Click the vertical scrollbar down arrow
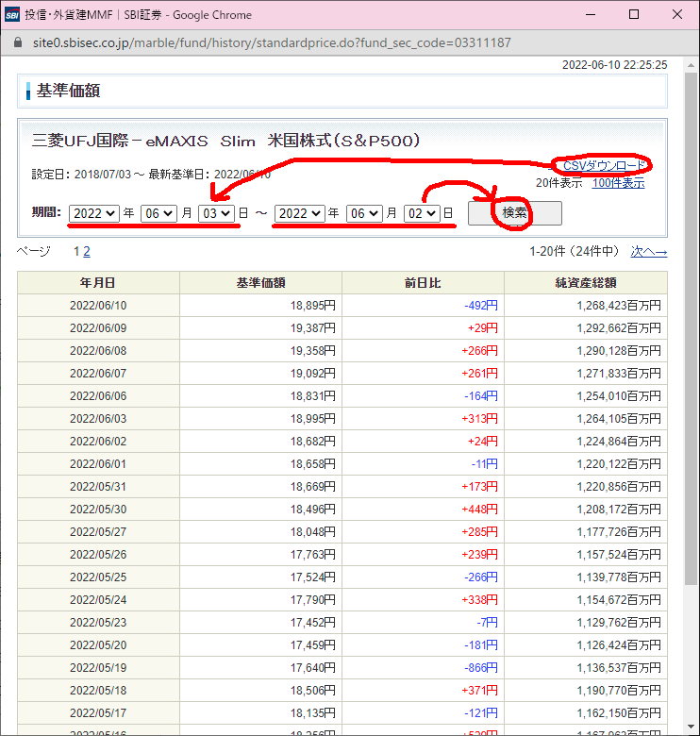The image size is (700, 736). pyautogui.click(x=692, y=728)
